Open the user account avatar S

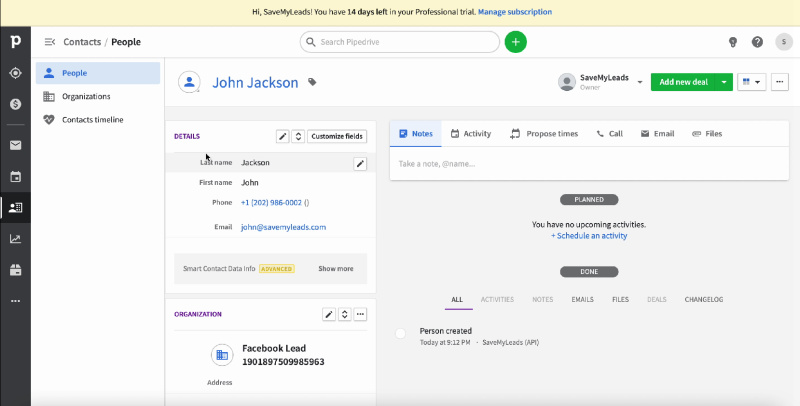coord(784,42)
